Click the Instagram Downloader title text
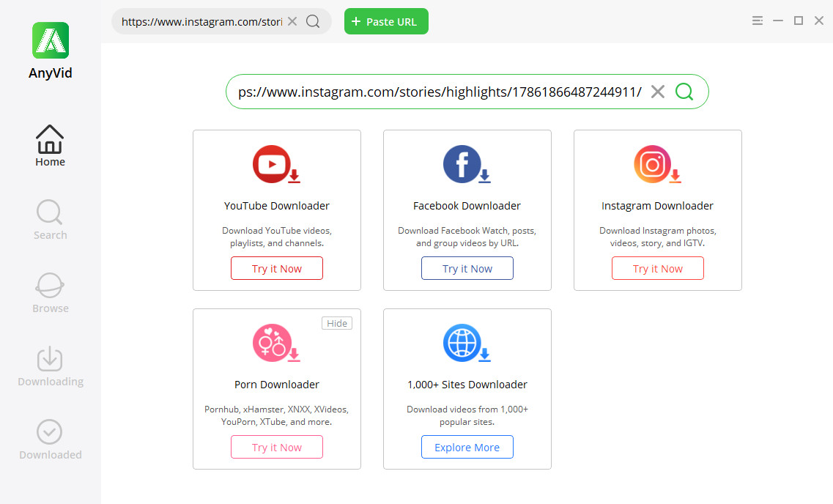Viewport: 833px width, 504px height. 657,206
